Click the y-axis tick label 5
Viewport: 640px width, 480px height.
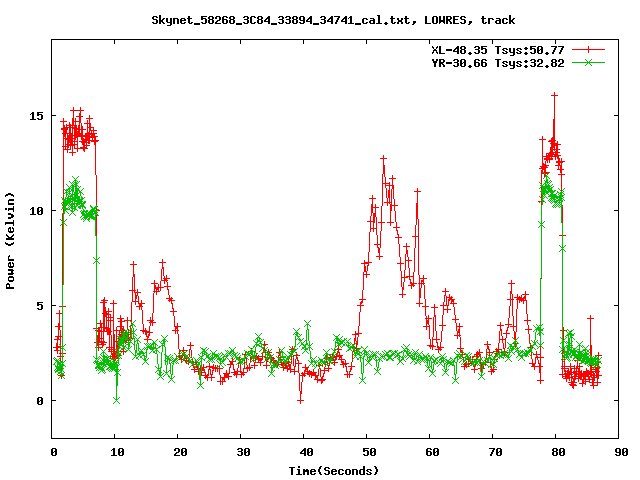click(40, 306)
